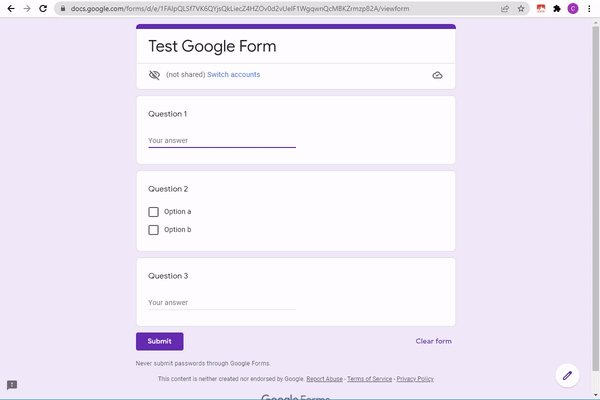Open Chrome three-dot menu
Viewport: 600px width, 400px height.
tap(589, 8)
